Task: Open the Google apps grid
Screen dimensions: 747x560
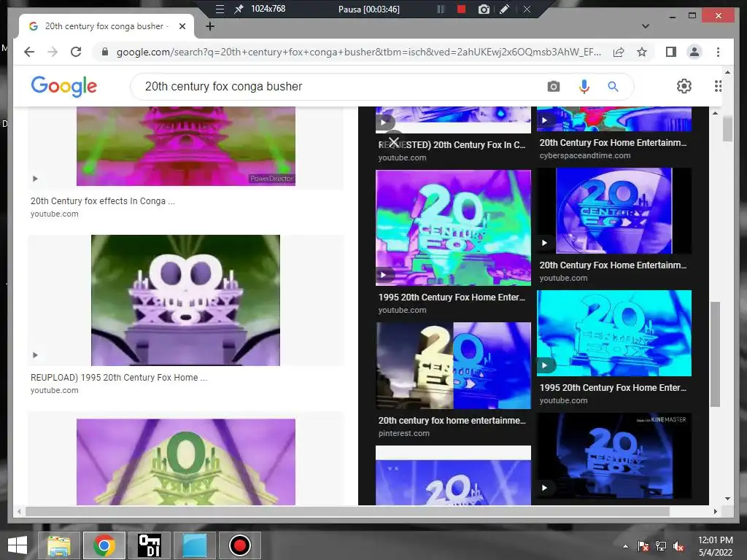Action: pyautogui.click(x=718, y=86)
